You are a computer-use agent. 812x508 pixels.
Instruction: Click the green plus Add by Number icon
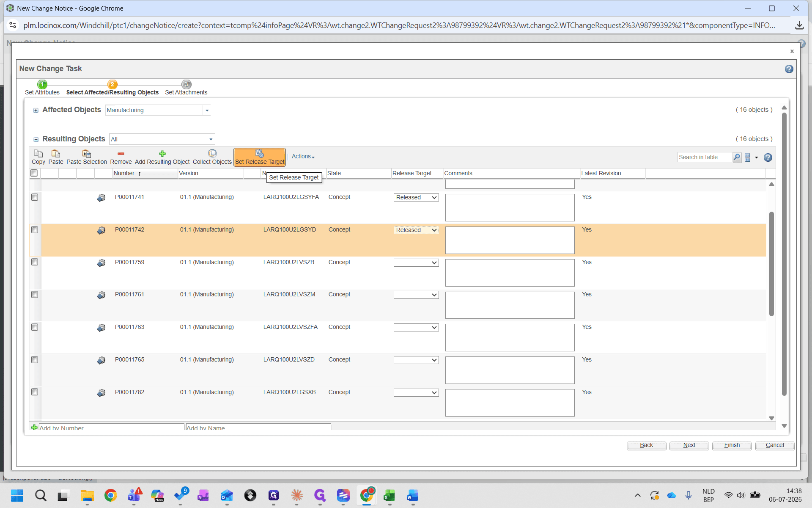point(34,427)
